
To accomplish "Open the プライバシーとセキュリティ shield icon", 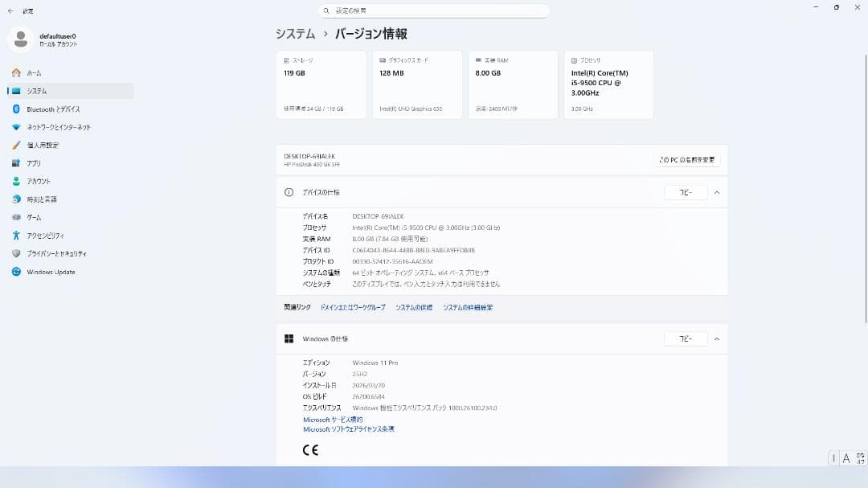I will pyautogui.click(x=16, y=253).
